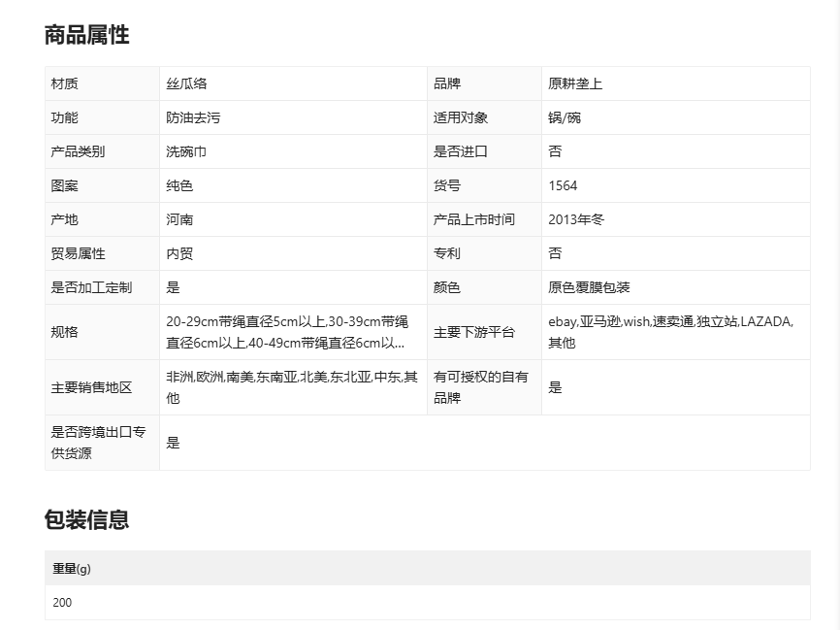Click the 商品属性 section heading

86,36
